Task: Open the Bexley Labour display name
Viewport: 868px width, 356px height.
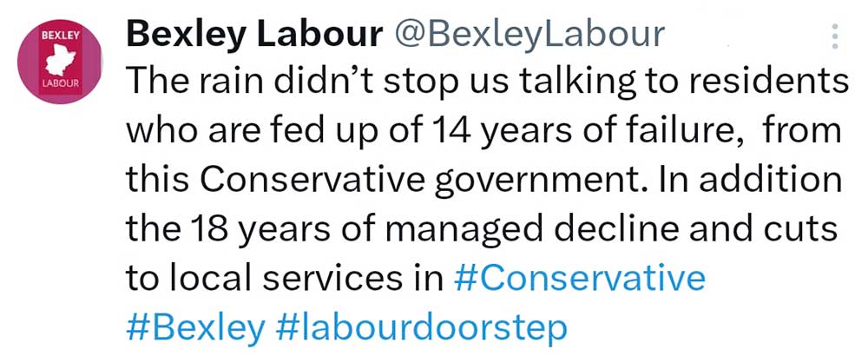Action: click(x=254, y=34)
